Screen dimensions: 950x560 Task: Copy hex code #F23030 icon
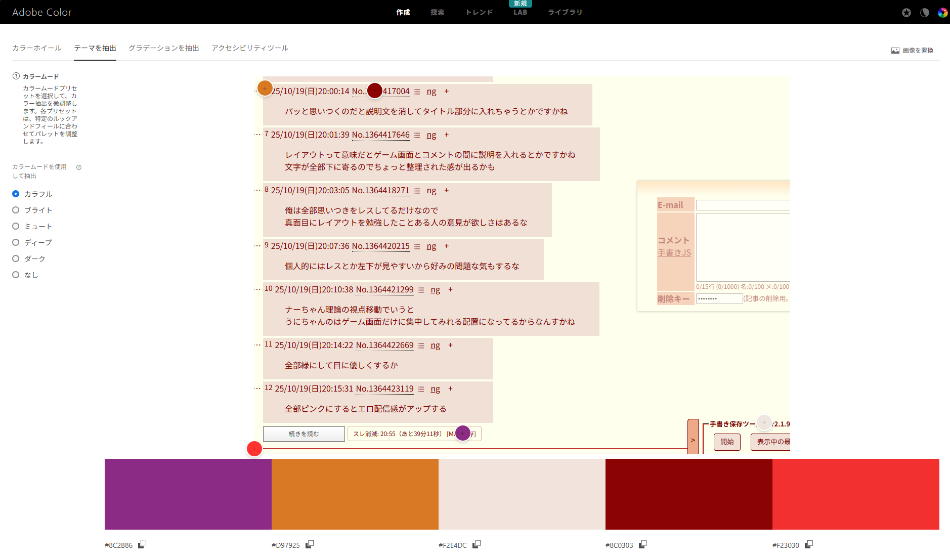point(809,544)
